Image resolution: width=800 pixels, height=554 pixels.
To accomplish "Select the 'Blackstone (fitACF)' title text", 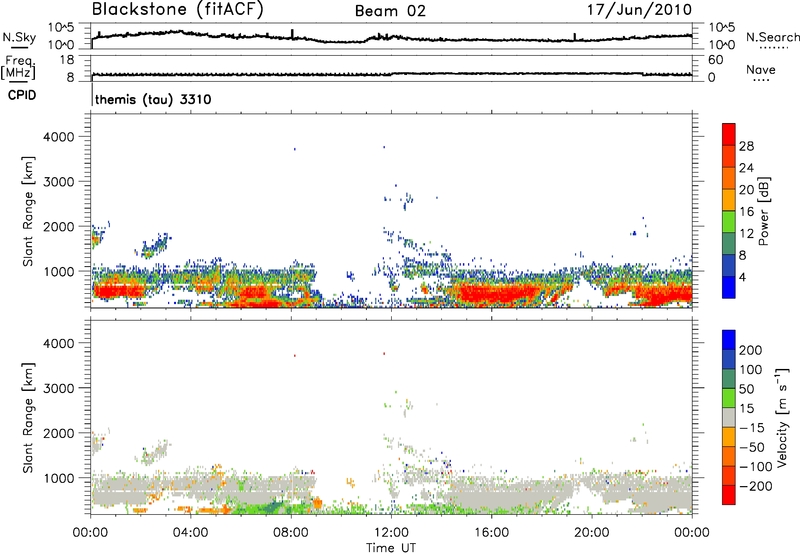I will pos(178,10).
